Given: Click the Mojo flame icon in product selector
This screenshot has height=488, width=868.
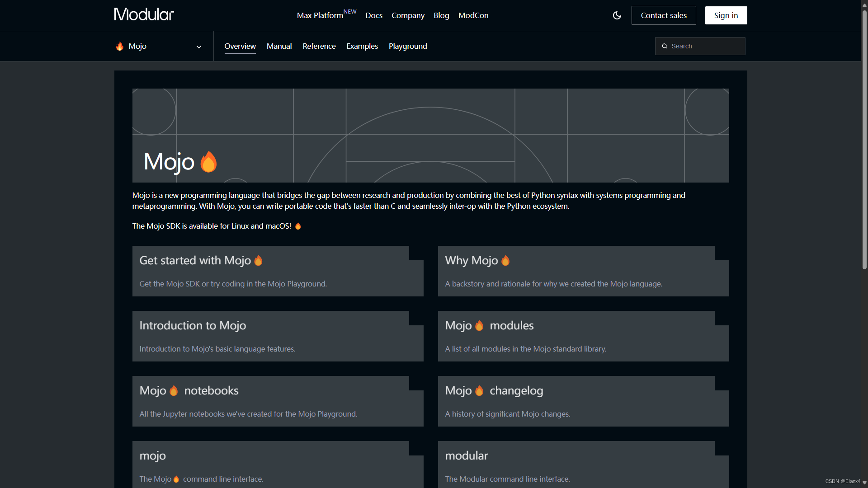Looking at the screenshot, I should click(120, 46).
